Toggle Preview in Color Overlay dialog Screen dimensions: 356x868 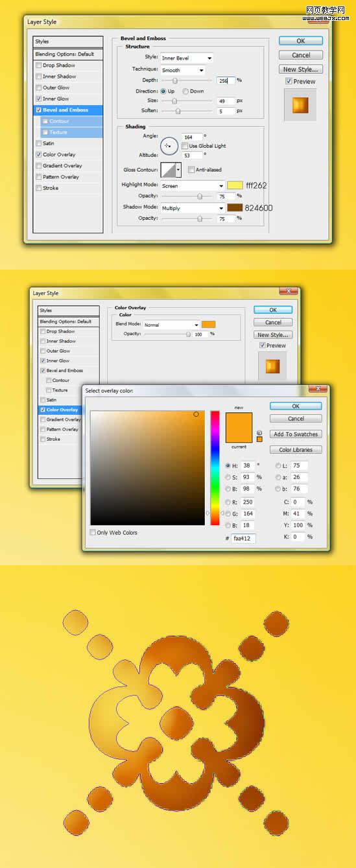[x=263, y=346]
